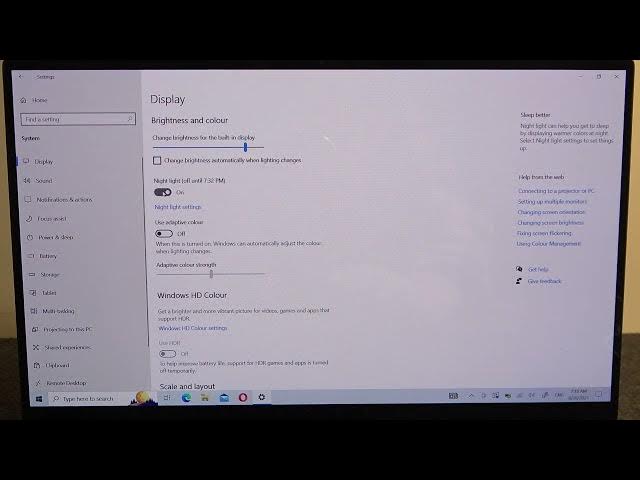Click the Home icon in Settings sidebar
The image size is (640, 480).
click(x=25, y=100)
